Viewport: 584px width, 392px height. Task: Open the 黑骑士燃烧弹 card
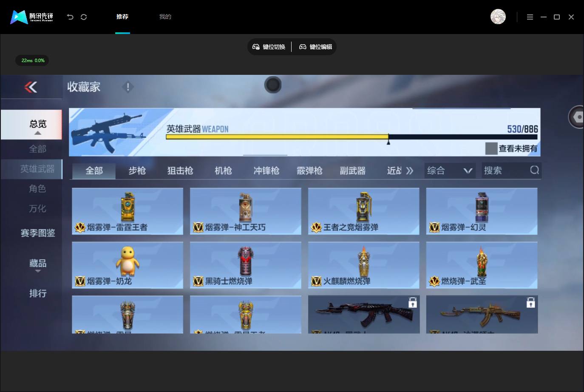[x=246, y=265]
